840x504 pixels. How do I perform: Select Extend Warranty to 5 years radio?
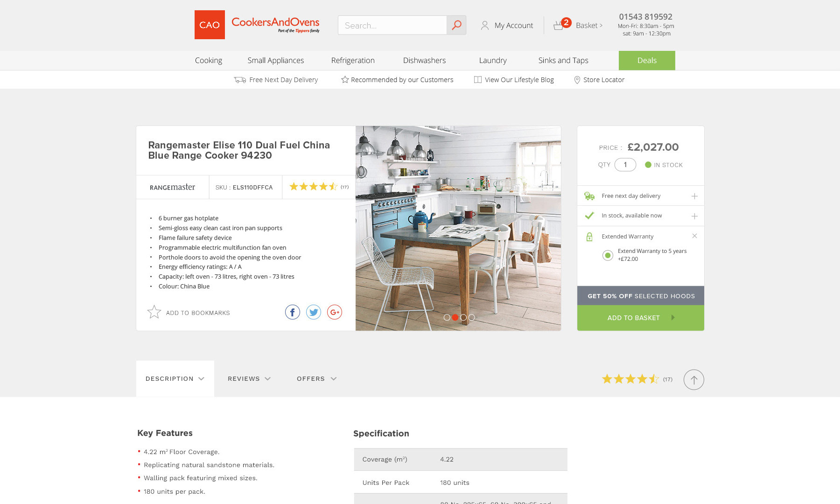pos(608,255)
